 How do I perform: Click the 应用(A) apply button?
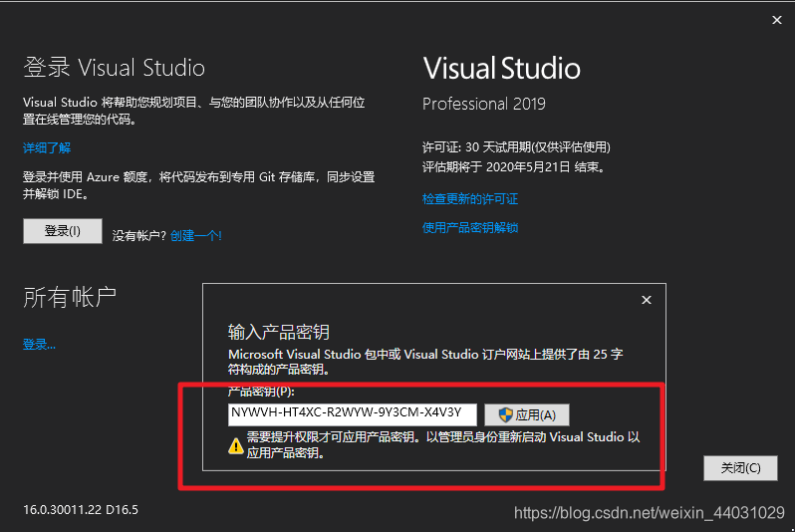[527, 414]
